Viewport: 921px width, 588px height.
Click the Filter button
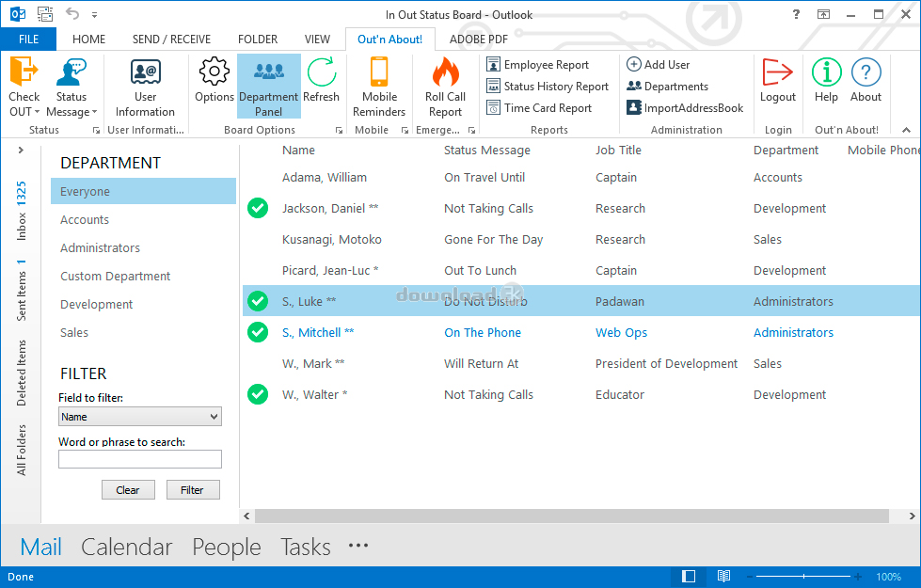click(x=193, y=490)
